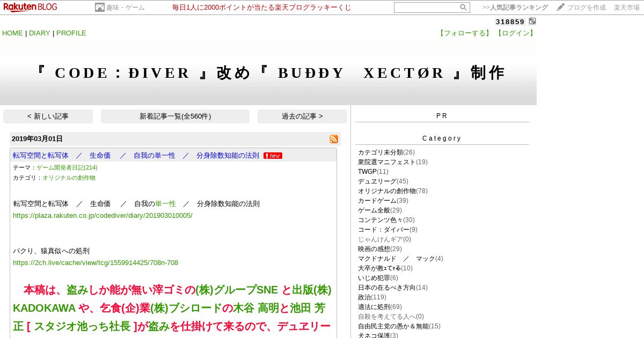Screen dimensions: 644x338
Task: Click the game controller genre icon
Action: point(100,8)
